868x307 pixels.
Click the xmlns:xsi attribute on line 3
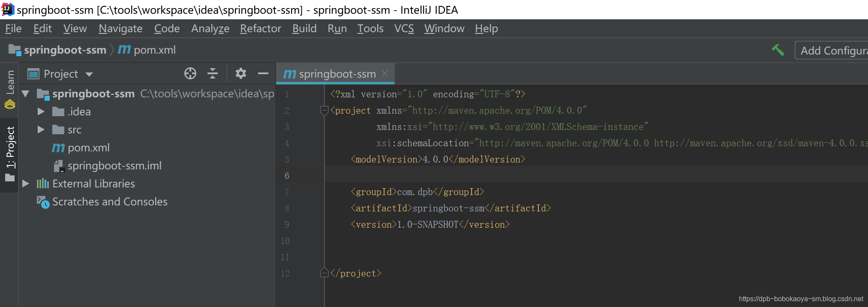[x=512, y=127]
